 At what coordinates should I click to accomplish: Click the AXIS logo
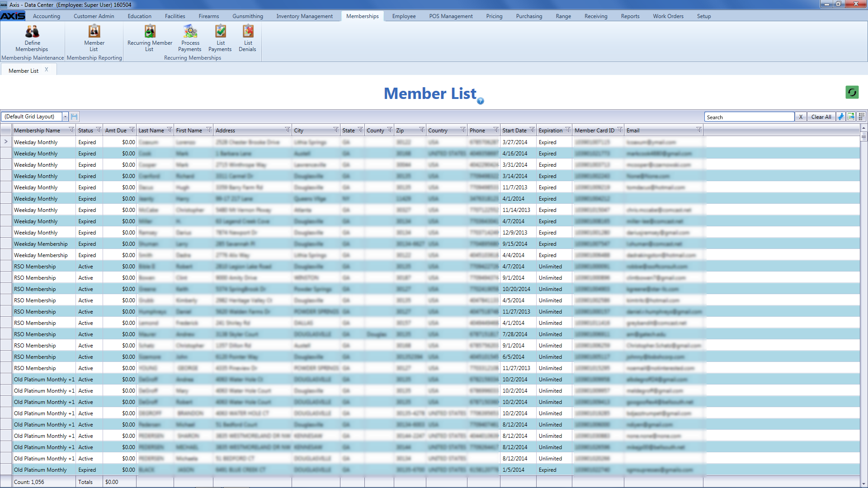(x=13, y=16)
